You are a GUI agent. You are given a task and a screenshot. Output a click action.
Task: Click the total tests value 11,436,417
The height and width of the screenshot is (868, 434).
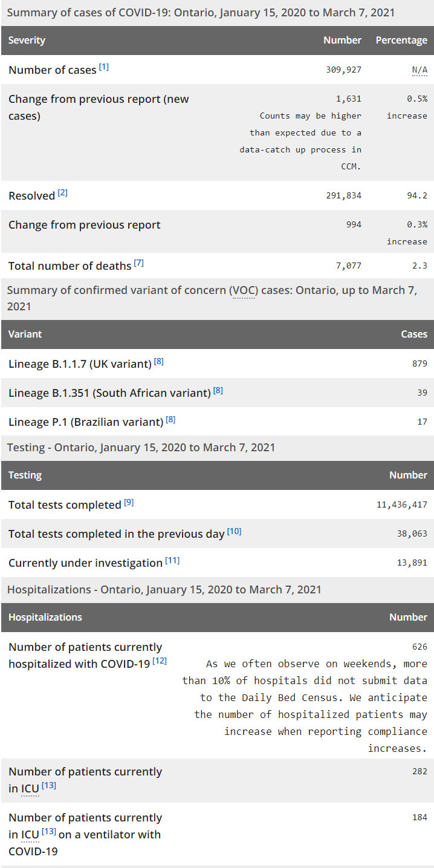pyautogui.click(x=401, y=504)
